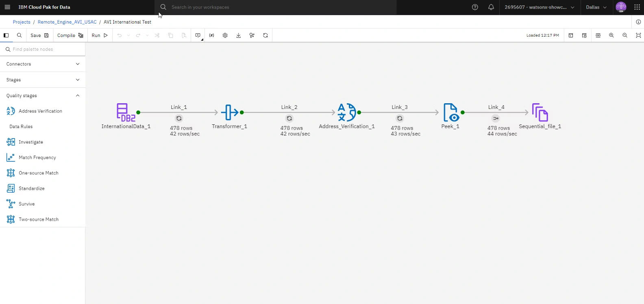Viewport: 644px width, 304px height.
Task: Select the Sequential_file_1 stage node
Action: coord(540,113)
